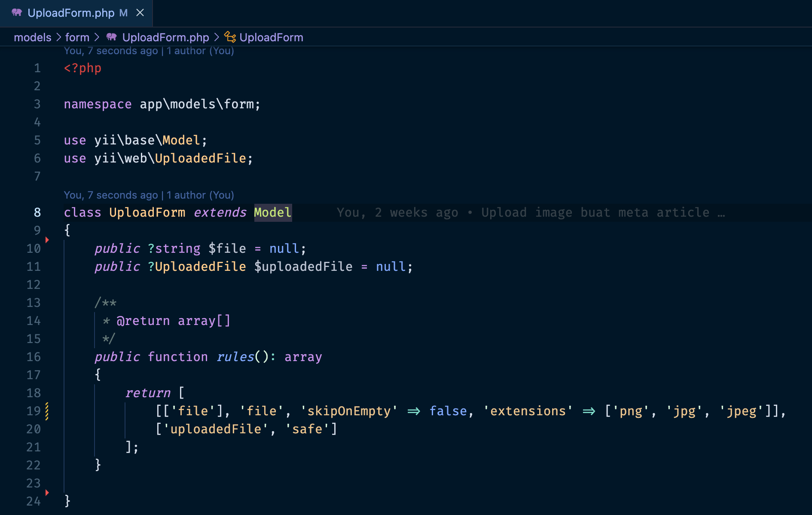The image size is (812, 515).
Task: Close the UploadForm.php editor tab
Action: click(x=140, y=13)
